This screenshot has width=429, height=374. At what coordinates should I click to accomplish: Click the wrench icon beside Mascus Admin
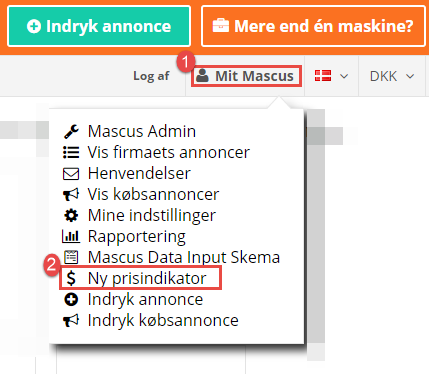[x=71, y=131]
